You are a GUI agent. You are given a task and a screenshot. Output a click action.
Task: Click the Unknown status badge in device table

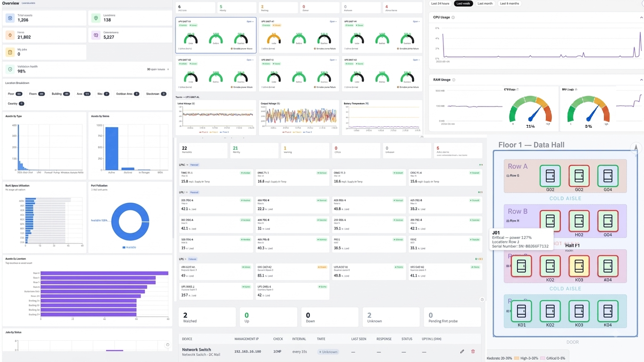[x=328, y=352]
